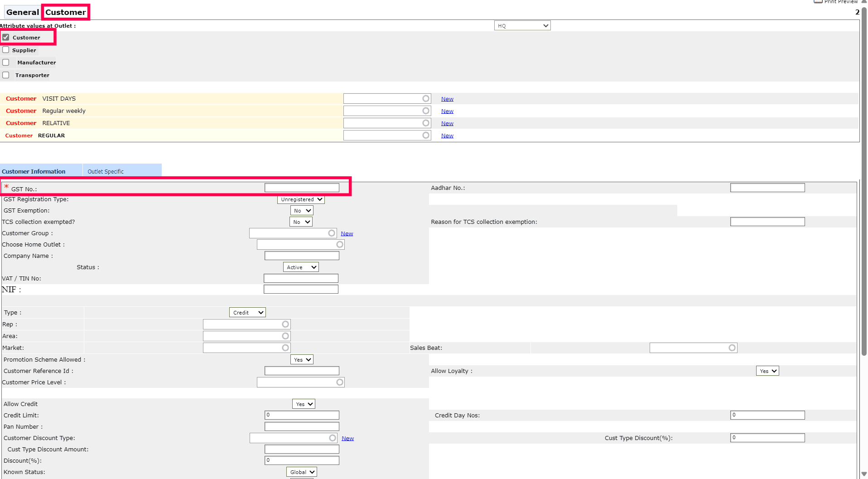Open the Area lookup circle

pyautogui.click(x=285, y=336)
